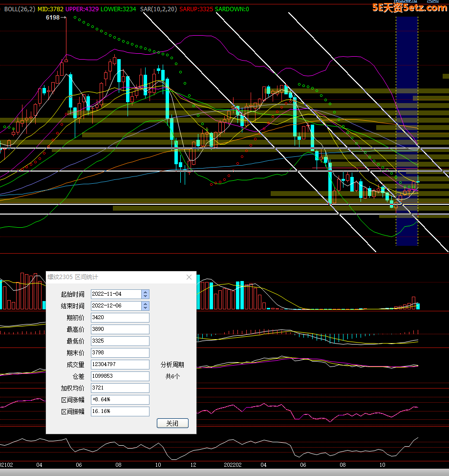
Task: Click the 分析周期 label
Action: click(172, 365)
